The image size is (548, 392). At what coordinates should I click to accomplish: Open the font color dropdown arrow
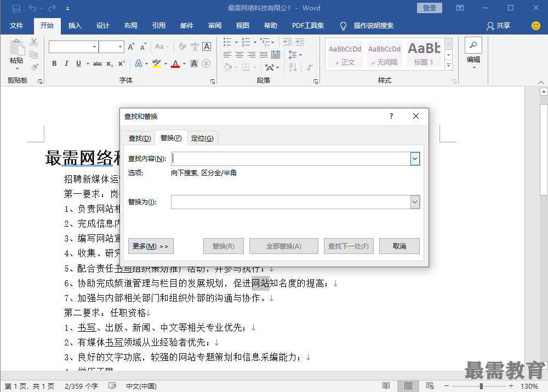point(184,64)
